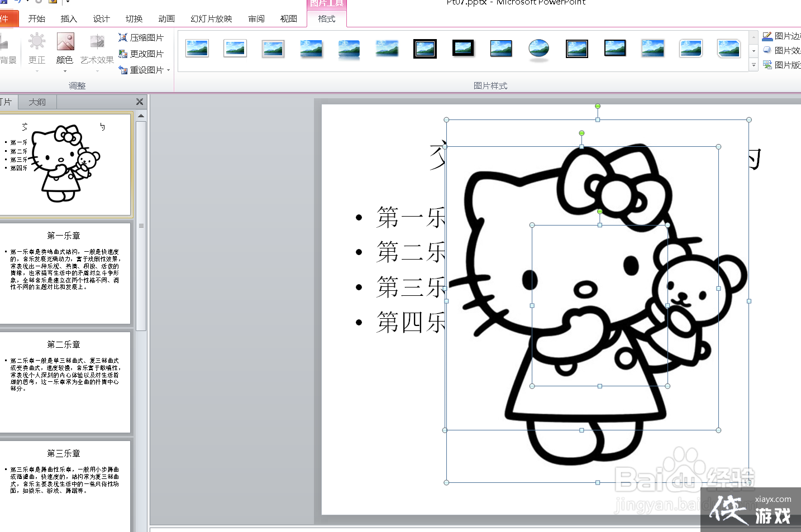
Task: Click the 更改图片 (Change Picture) icon
Action: [123, 54]
